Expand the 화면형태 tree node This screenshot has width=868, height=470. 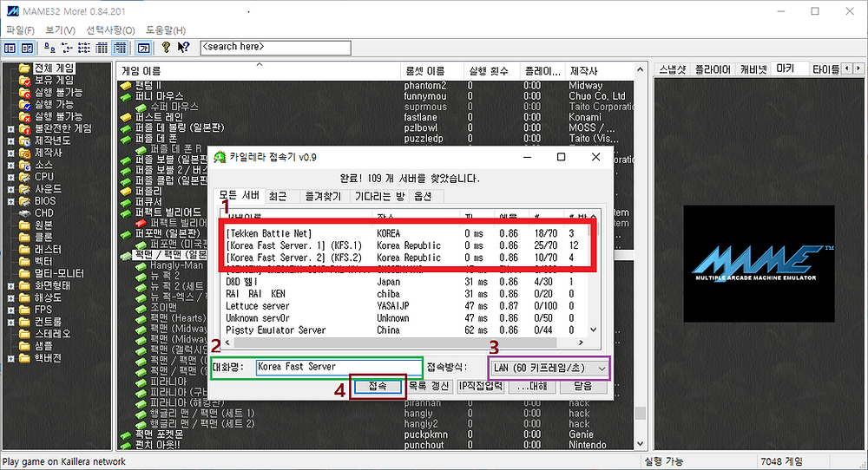(x=10, y=286)
